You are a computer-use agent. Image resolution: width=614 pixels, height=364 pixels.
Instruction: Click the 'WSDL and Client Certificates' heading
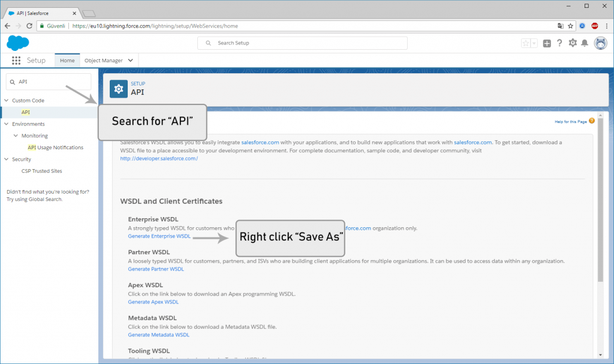coord(171,201)
